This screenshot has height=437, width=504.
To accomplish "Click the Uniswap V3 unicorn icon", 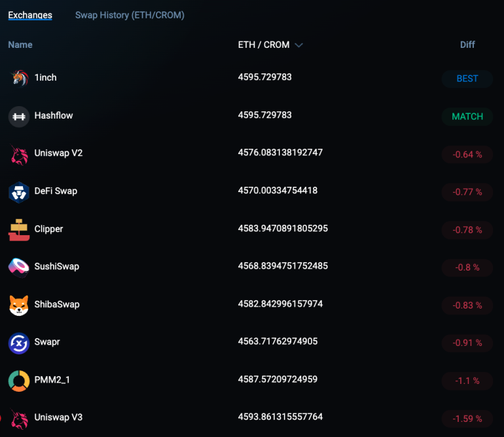I will pos(19,419).
